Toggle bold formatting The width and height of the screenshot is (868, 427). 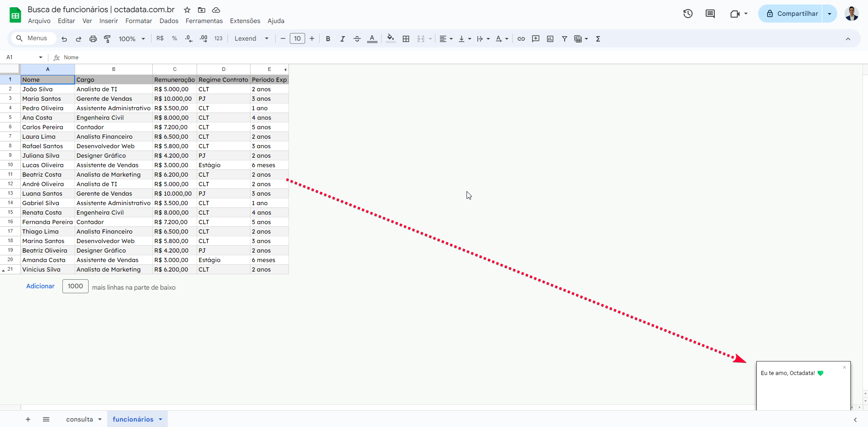[x=328, y=39]
